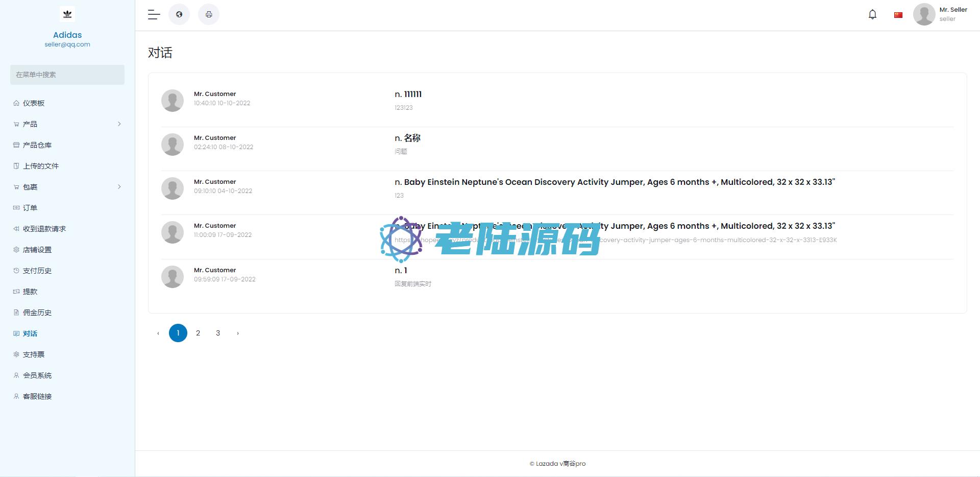Go to next page arrow
Screen dimensions: 980x477
point(238,333)
